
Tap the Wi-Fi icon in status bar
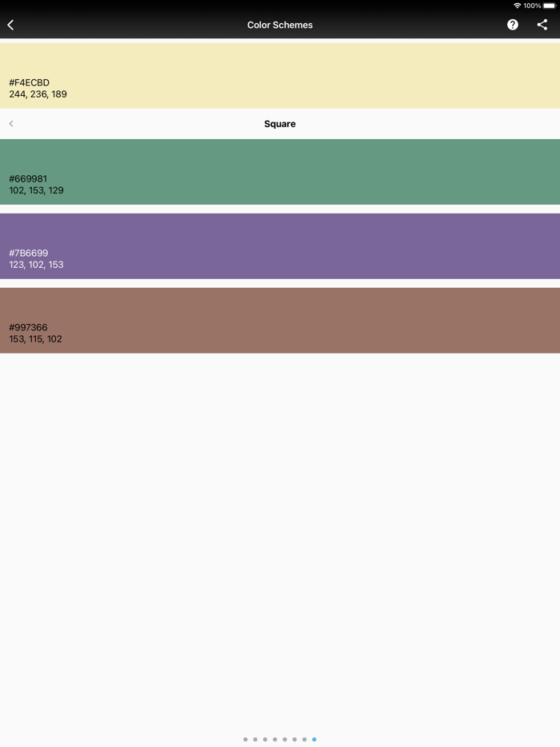[x=517, y=6]
